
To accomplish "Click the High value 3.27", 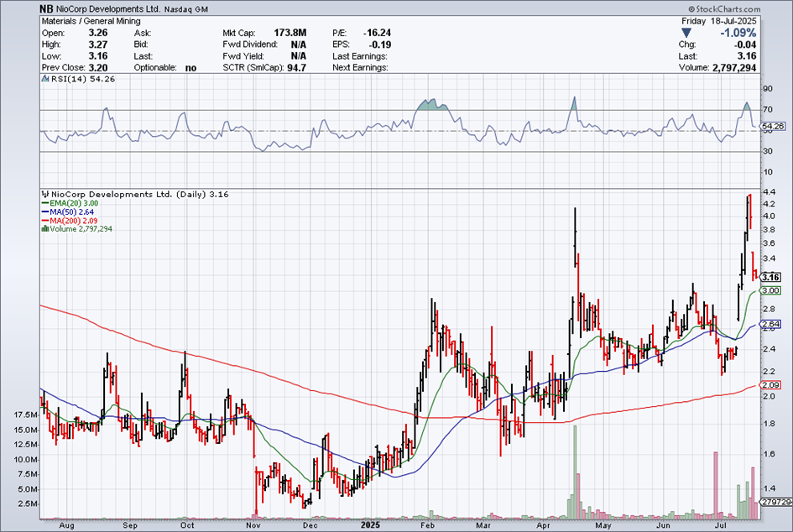I will click(x=98, y=44).
